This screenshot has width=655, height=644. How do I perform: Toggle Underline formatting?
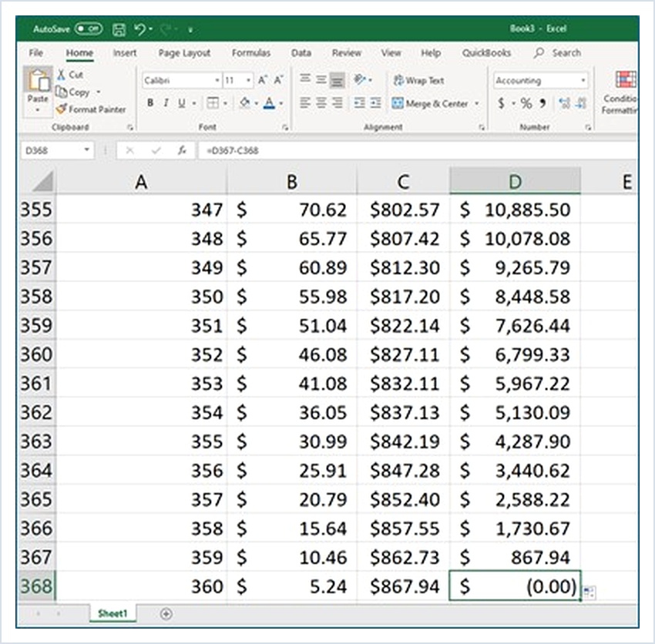coord(181,102)
